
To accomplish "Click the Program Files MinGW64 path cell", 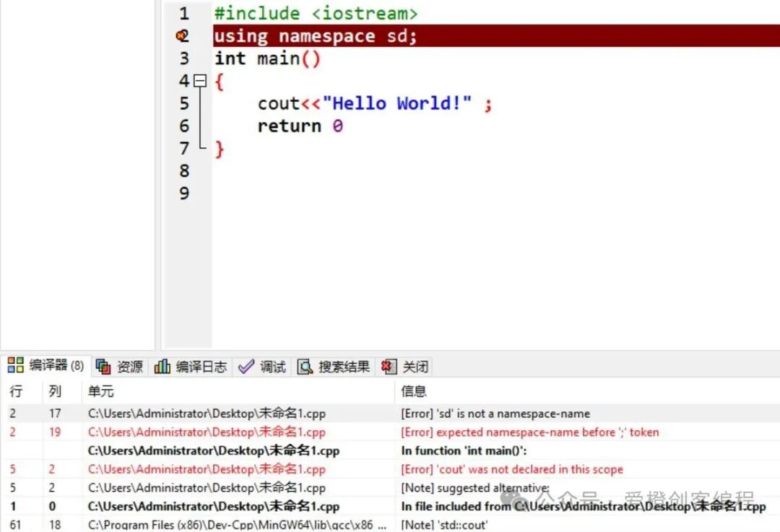I will tap(237, 525).
